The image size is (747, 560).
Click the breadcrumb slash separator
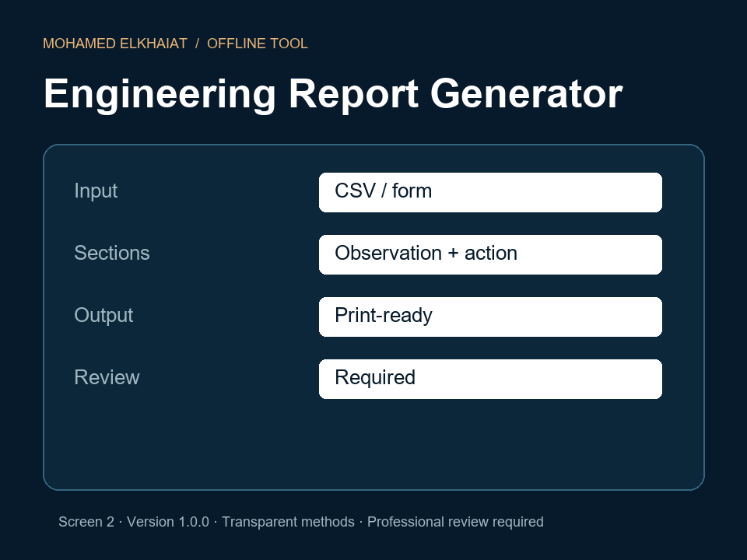pos(197,44)
